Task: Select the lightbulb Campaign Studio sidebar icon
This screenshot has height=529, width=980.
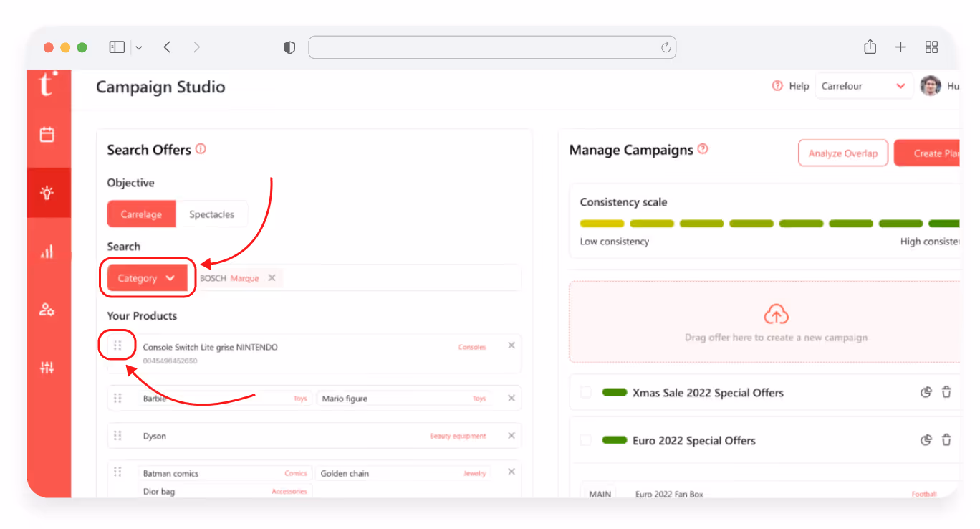Action: click(47, 193)
